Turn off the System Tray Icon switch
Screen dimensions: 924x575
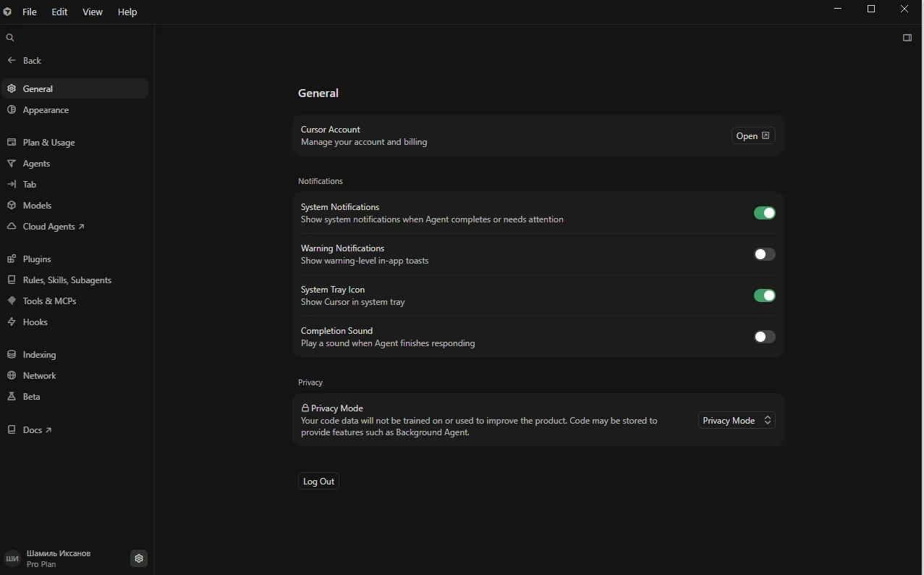[764, 295]
